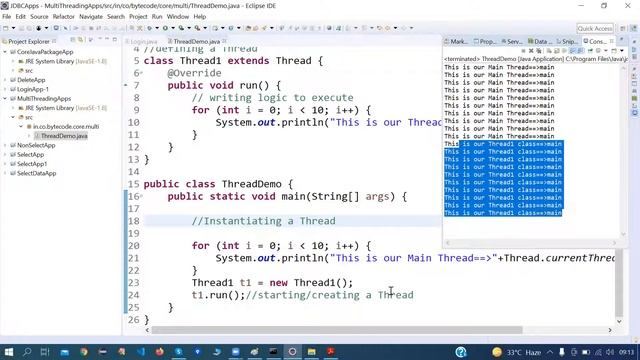Expand the DeleteApp project node

pyautogui.click(x=5, y=80)
